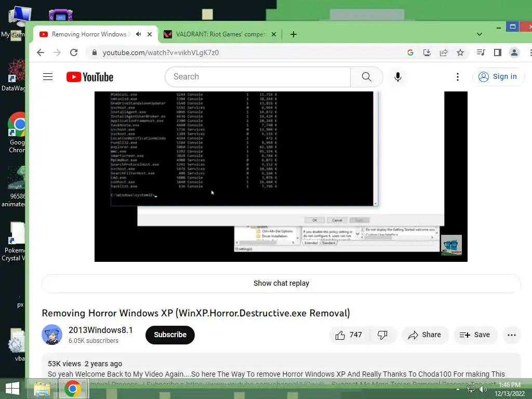Open 2013Windows8.1 channel avatar
The image size is (532, 399).
tap(52, 335)
